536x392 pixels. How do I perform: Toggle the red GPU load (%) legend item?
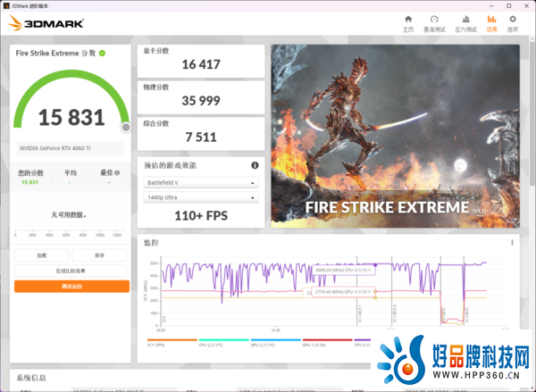tap(327, 343)
